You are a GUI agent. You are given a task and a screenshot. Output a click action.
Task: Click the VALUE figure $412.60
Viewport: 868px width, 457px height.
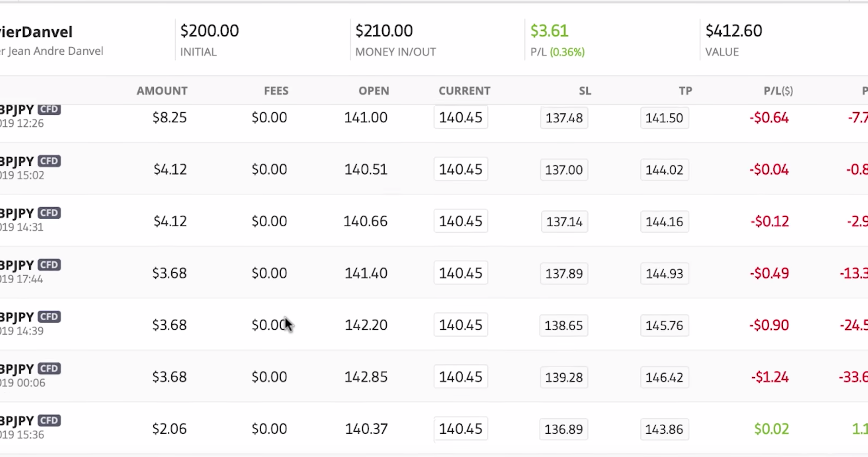(x=733, y=30)
